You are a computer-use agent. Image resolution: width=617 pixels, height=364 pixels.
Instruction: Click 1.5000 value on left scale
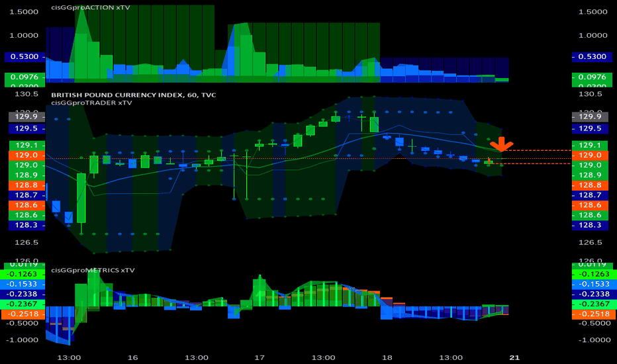coord(24,12)
